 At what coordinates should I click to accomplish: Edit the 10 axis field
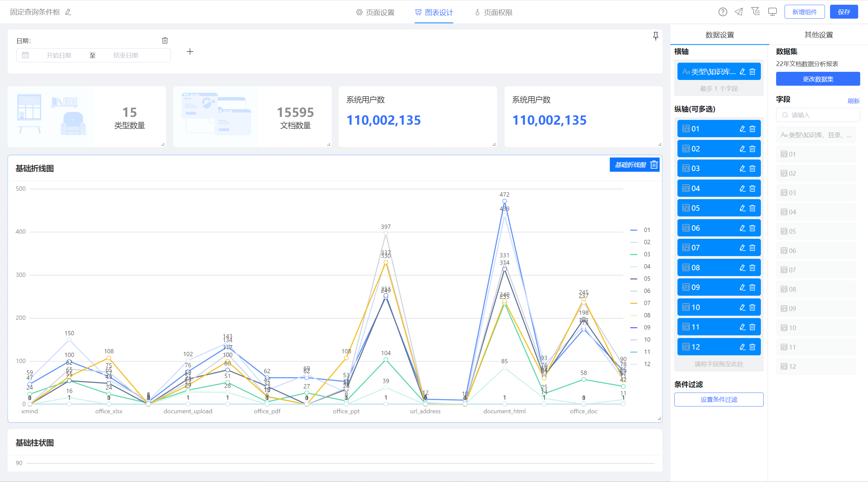(x=743, y=307)
